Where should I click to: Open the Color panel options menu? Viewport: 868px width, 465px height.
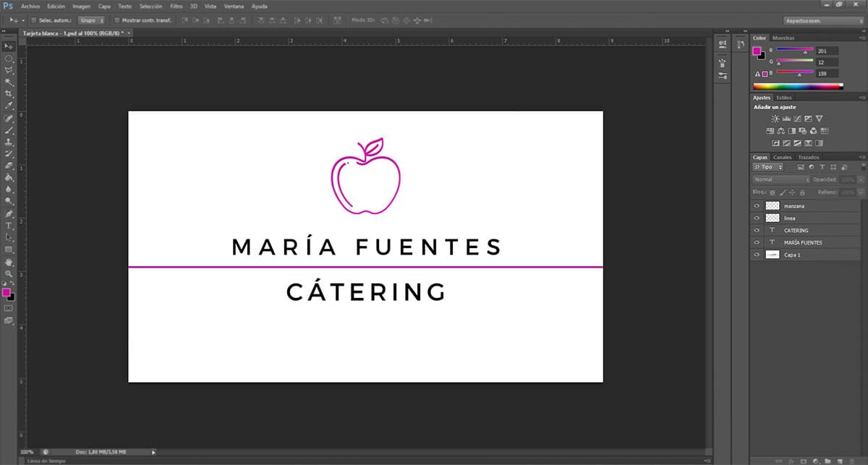point(861,38)
